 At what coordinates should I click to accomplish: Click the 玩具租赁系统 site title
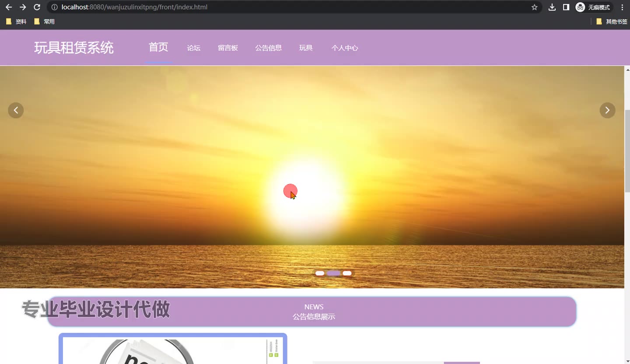(x=74, y=48)
